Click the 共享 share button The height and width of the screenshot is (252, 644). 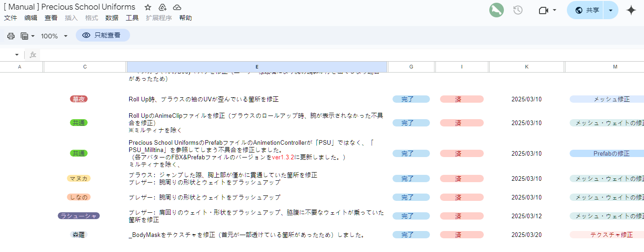click(x=586, y=10)
